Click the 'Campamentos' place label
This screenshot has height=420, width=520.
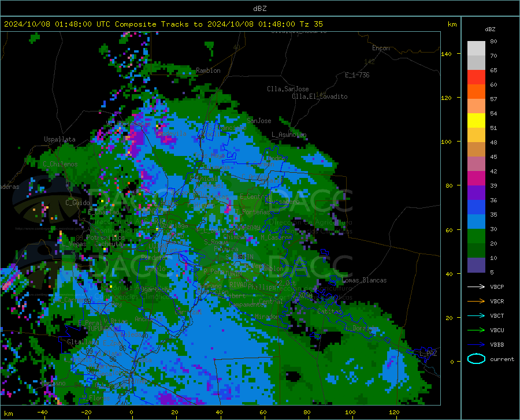click(x=247, y=304)
